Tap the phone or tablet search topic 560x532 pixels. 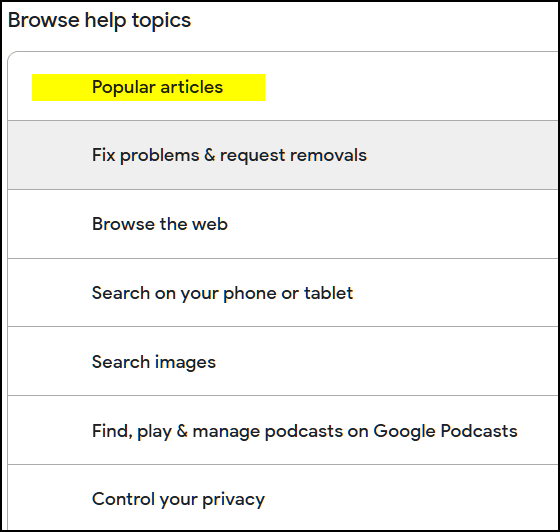pyautogui.click(x=282, y=293)
